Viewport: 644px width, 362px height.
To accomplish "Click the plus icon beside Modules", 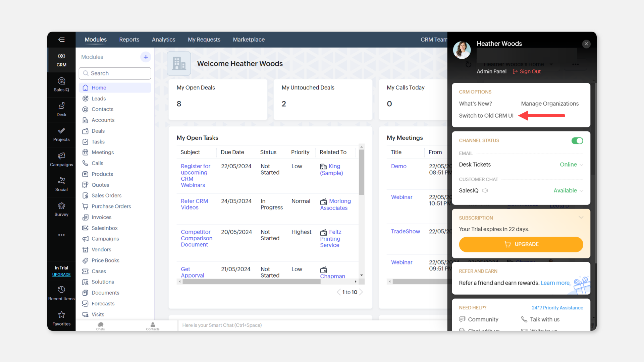I will [146, 57].
